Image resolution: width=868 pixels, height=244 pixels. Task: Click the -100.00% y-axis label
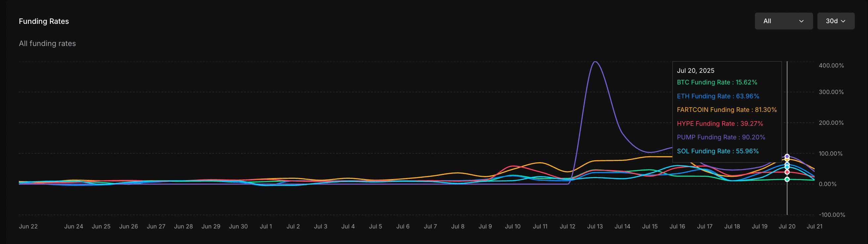[x=832, y=215]
